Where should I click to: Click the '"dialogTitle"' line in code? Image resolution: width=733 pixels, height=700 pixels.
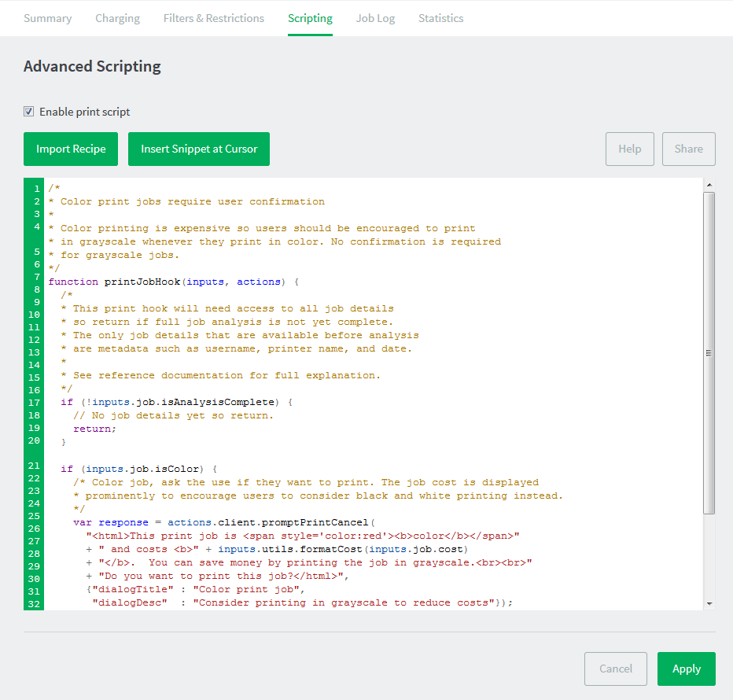(196, 589)
